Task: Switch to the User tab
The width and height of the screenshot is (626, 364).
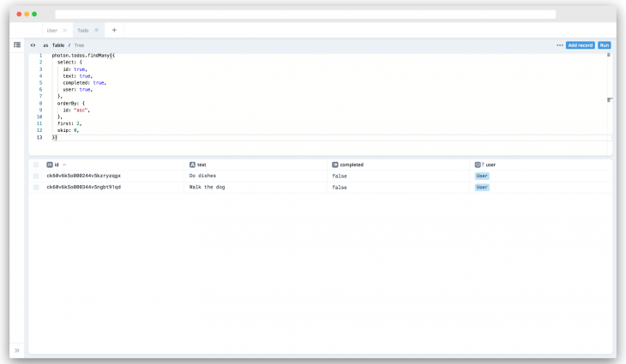Action: coord(52,30)
